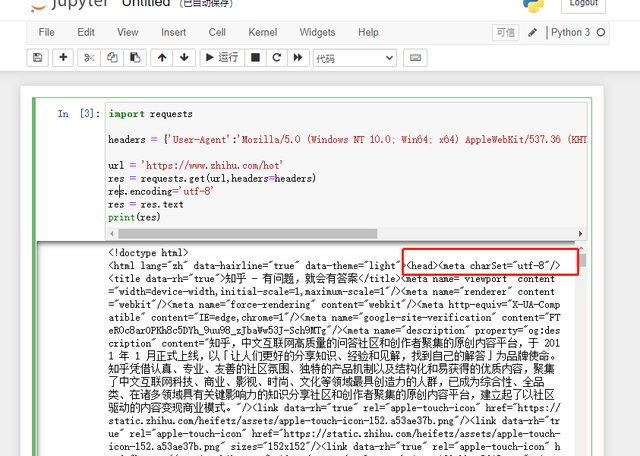Open the Cell menu
Viewport: 640px width, 456px height.
[217, 32]
